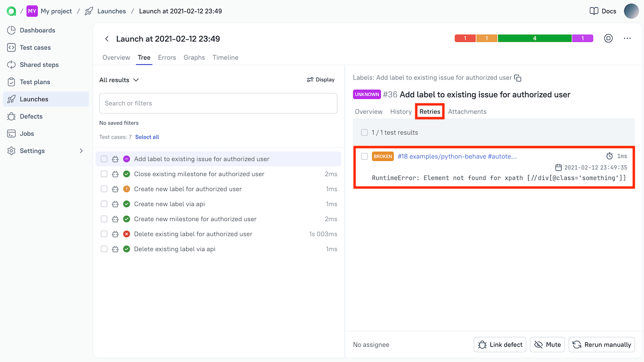Open the Shared steps section
The image size is (644, 362).
[40, 64]
